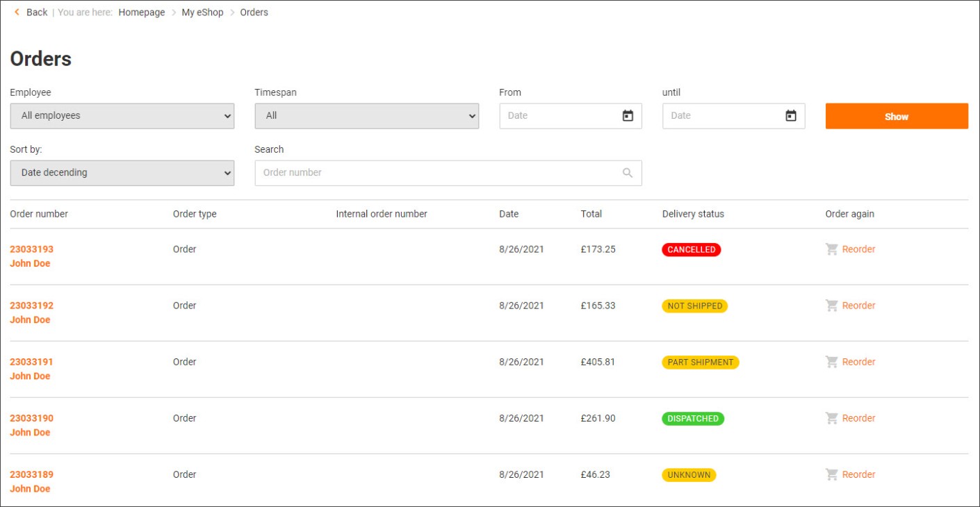Click cart icon for order 23033189
Screen dimensions: 980x507
coord(831,474)
